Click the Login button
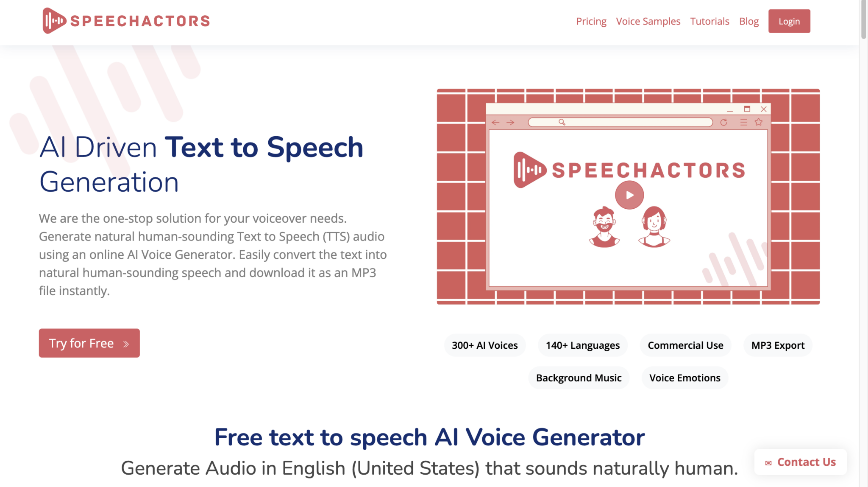This screenshot has height=487, width=868. [x=789, y=21]
